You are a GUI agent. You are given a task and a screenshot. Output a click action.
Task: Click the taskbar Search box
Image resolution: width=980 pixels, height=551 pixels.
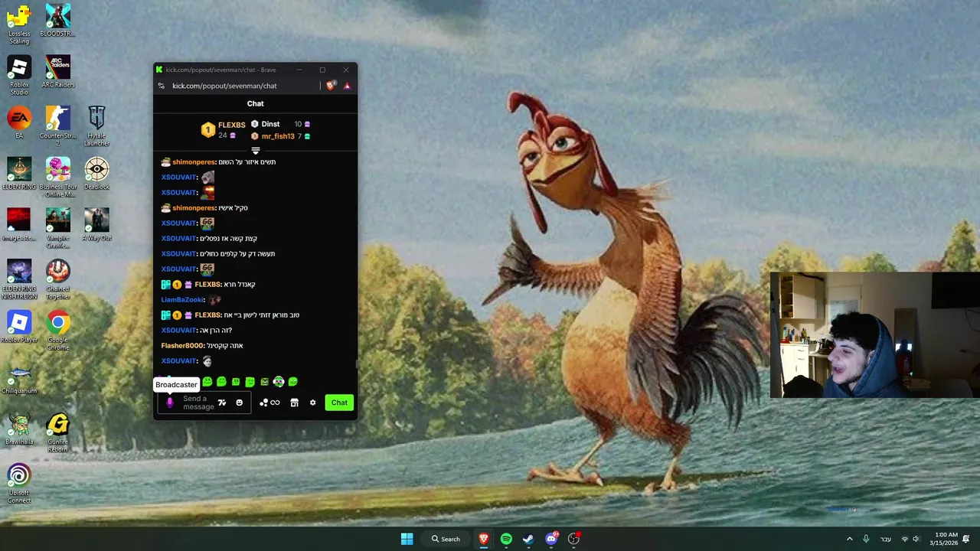tap(446, 539)
